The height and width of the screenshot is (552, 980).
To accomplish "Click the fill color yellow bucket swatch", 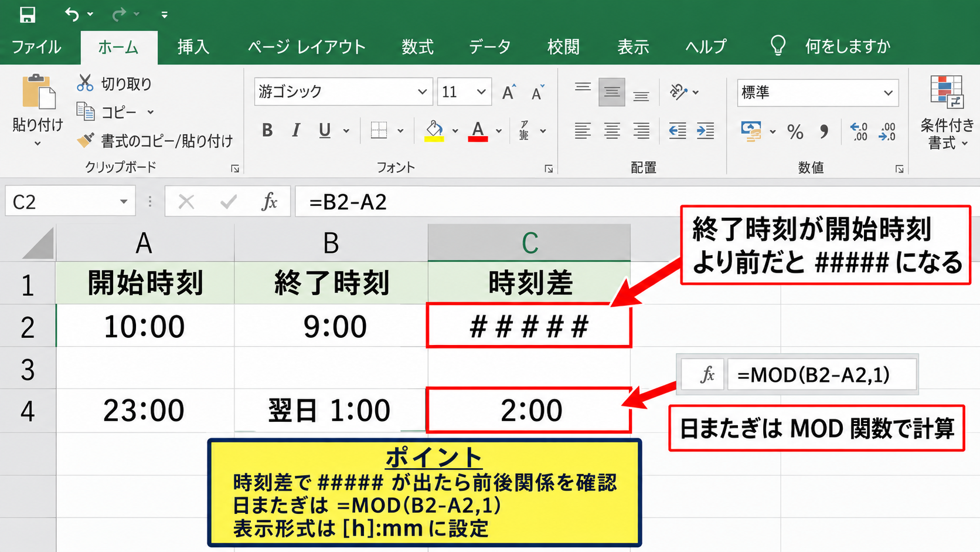I will (434, 131).
